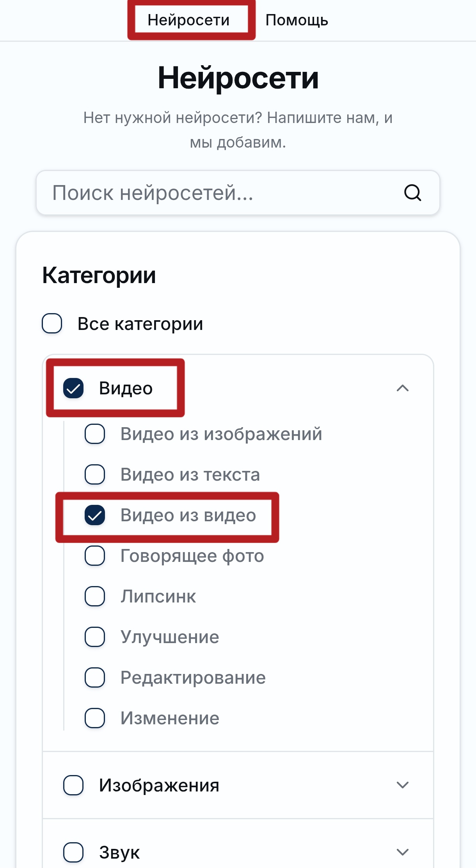Open the Нейросети tab

(x=188, y=20)
